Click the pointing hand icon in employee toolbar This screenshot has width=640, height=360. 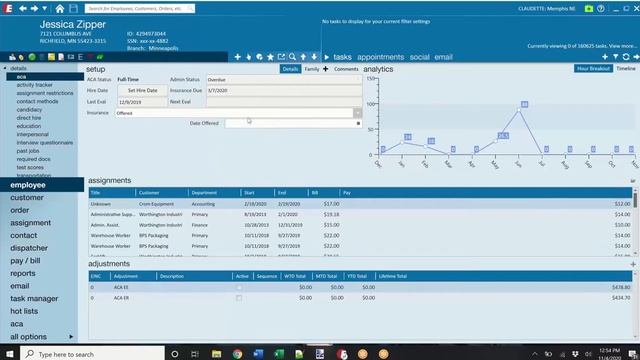click(x=249, y=57)
